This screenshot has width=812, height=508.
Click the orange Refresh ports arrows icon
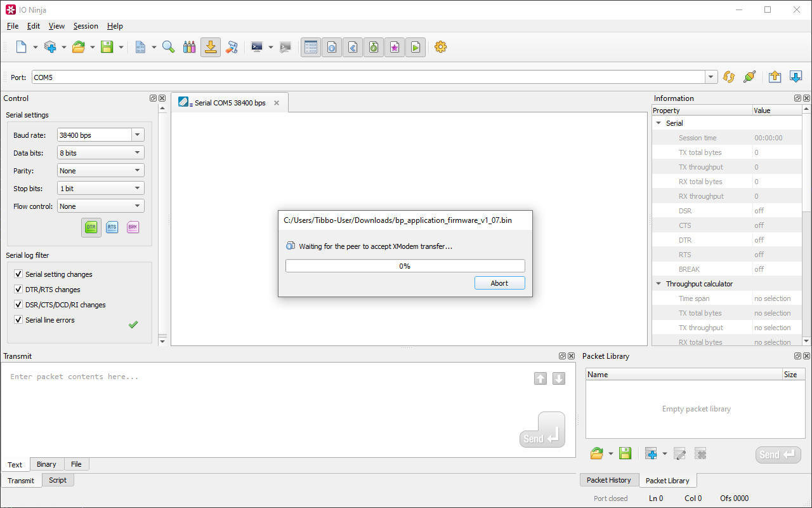[729, 77]
